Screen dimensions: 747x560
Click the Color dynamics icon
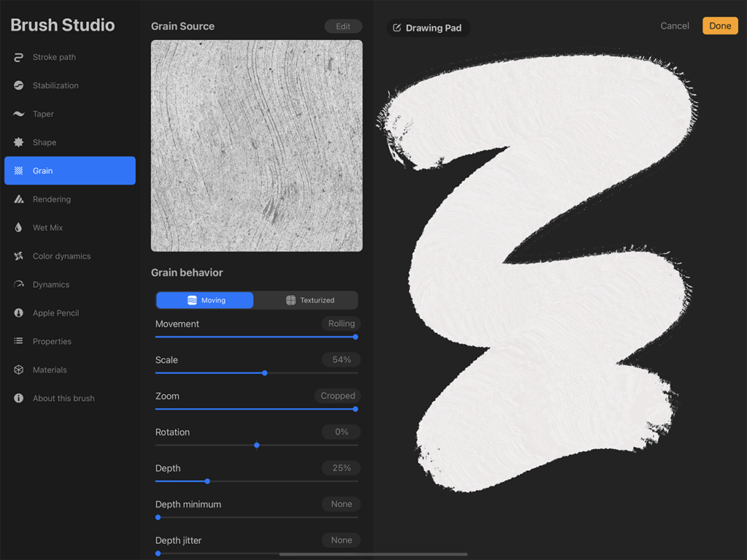(18, 256)
